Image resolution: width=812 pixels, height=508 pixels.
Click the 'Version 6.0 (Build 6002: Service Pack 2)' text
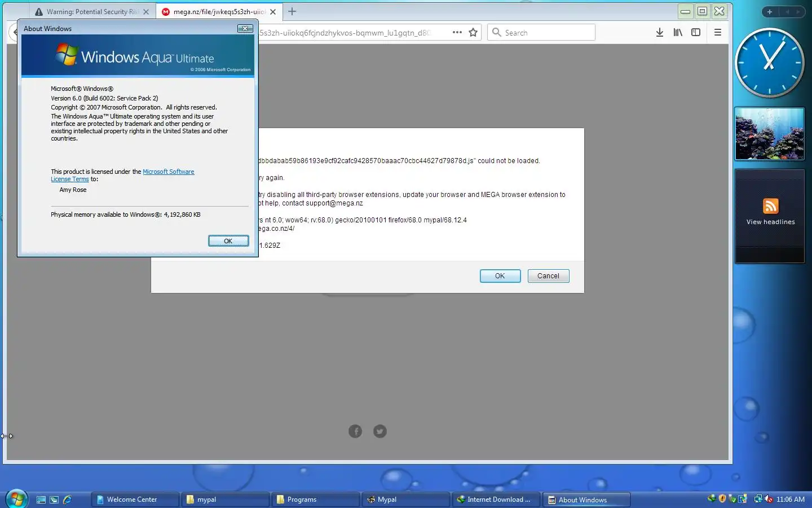click(x=104, y=98)
